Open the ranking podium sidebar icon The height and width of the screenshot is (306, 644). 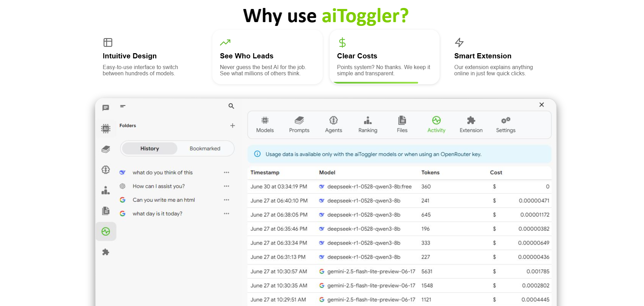click(106, 190)
